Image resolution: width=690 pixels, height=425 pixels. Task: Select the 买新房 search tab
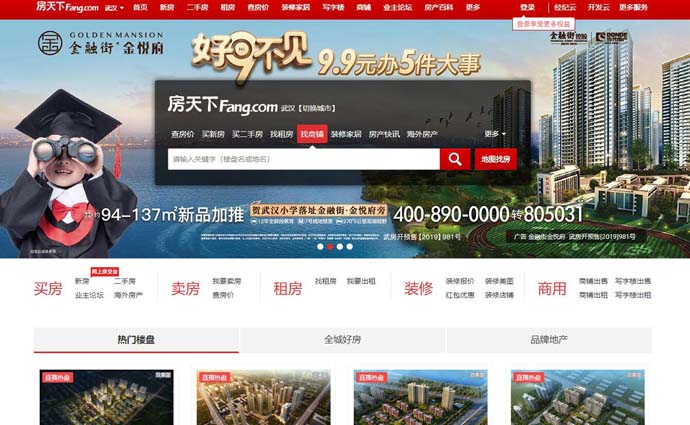213,134
